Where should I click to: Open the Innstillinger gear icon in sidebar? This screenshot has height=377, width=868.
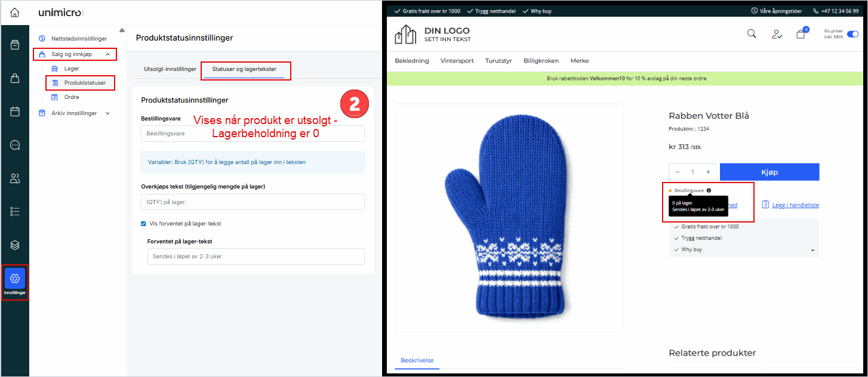coord(15,278)
